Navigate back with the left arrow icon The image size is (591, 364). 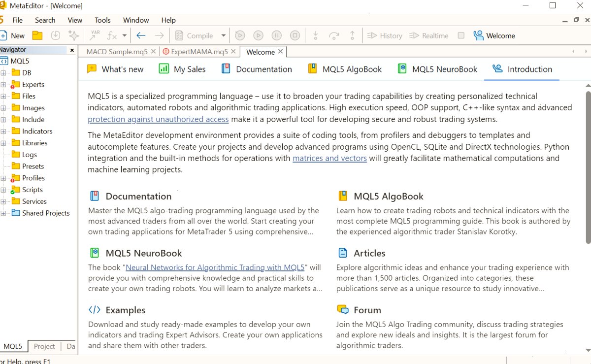[x=141, y=35]
